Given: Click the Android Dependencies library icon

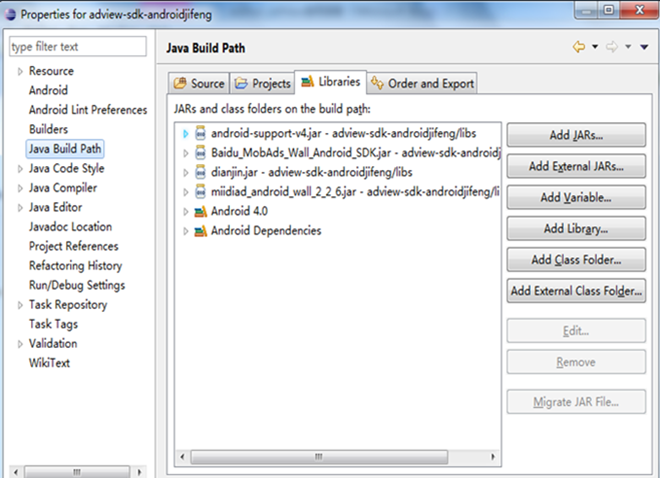Looking at the screenshot, I should pyautogui.click(x=200, y=230).
